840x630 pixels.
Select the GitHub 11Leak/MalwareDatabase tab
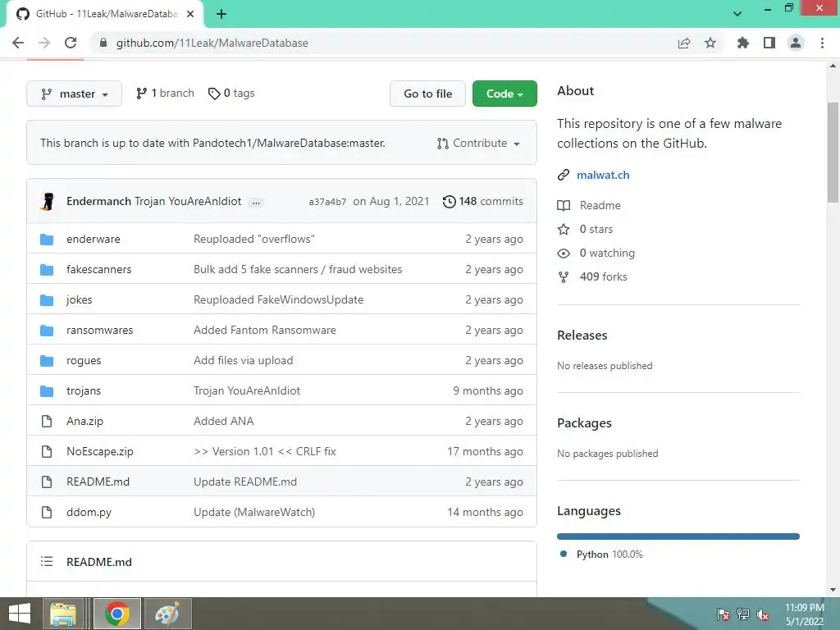coord(105,15)
